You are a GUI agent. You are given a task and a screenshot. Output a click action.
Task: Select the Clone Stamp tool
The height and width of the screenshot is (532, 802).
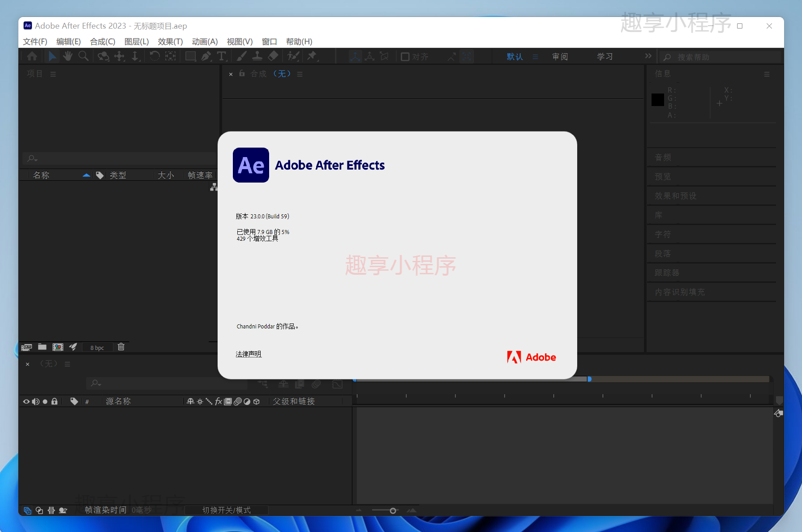tap(257, 56)
